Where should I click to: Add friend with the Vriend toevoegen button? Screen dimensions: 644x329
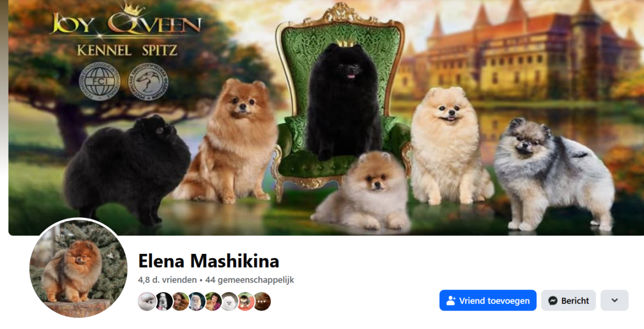(488, 300)
